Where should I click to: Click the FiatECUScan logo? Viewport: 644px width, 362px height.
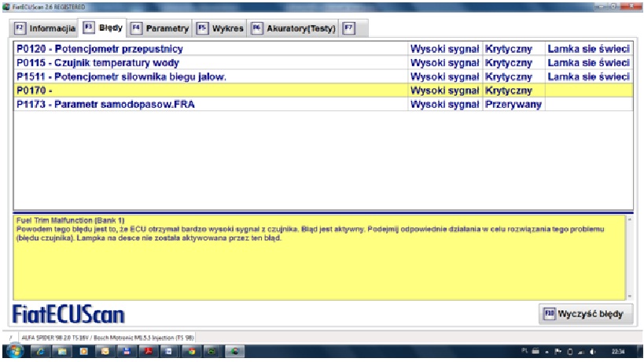pos(68,314)
